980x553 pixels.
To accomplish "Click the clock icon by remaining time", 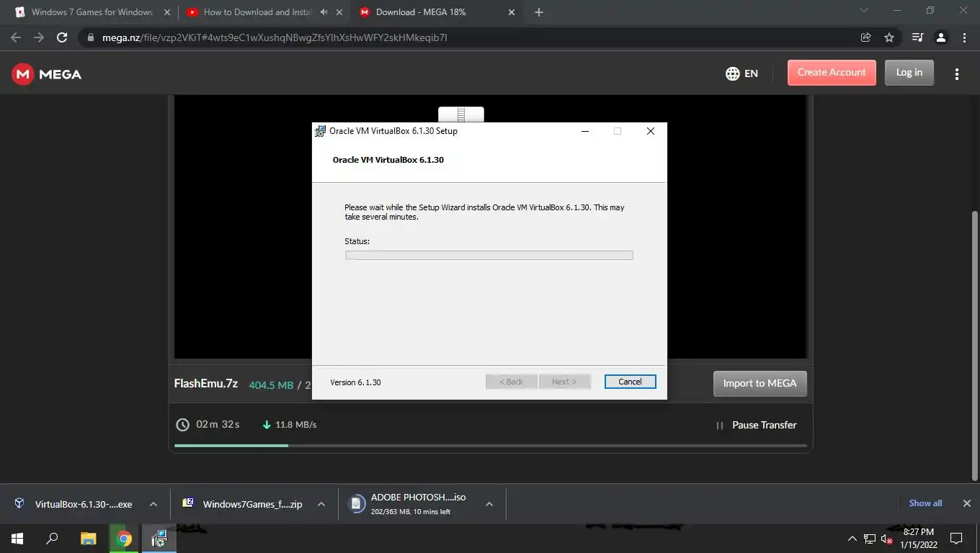I will [x=182, y=425].
